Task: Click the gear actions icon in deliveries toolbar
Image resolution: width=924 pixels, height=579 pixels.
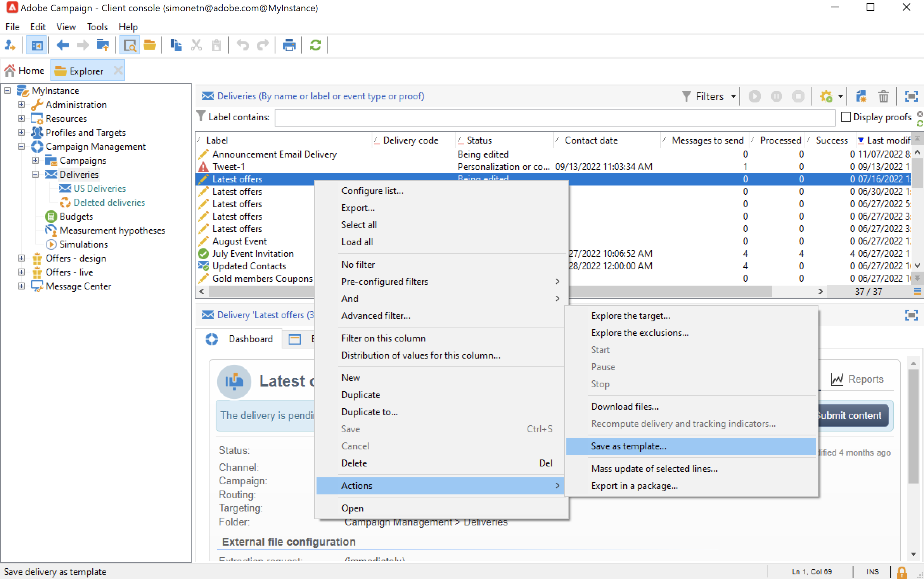Action: click(826, 96)
